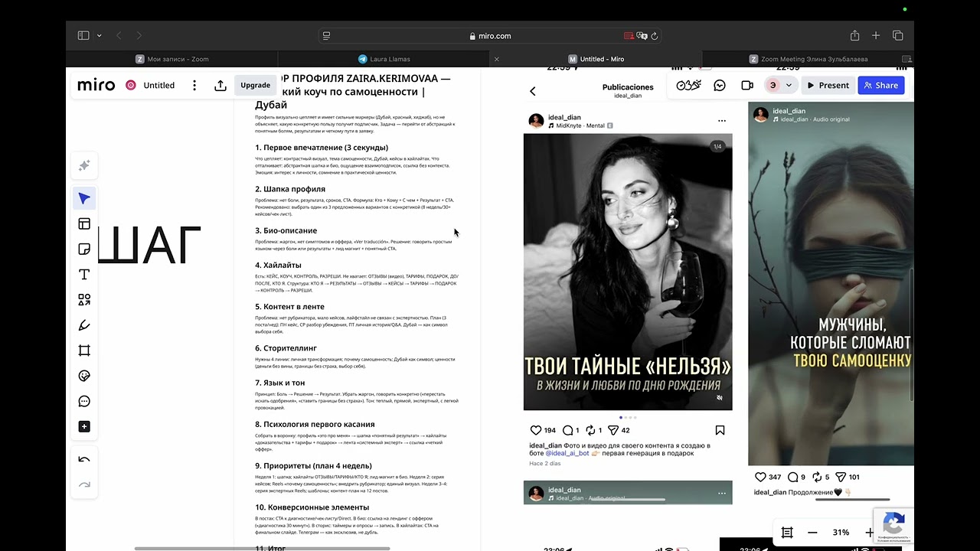Export this Miro board
980x551 pixels.
[x=220, y=85]
